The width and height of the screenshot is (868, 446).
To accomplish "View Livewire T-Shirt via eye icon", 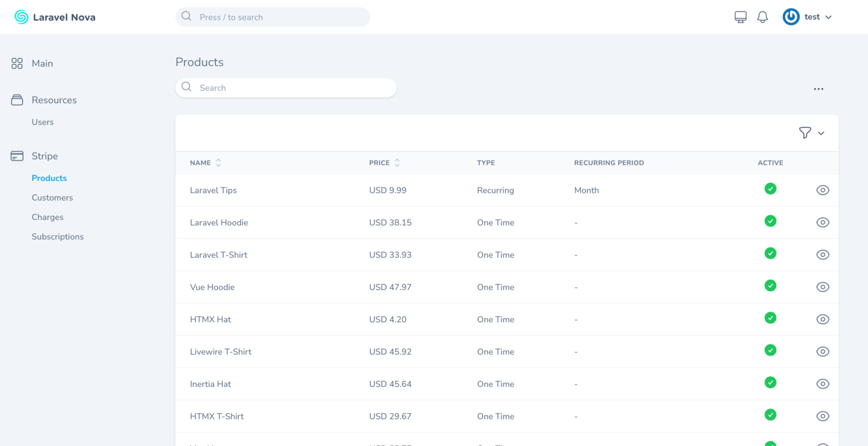I will pos(823,352).
